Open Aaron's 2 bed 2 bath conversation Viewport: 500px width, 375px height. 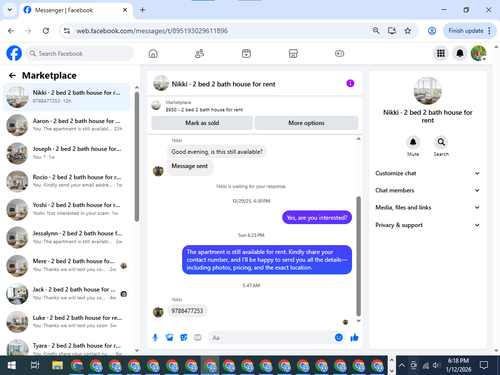[67, 125]
